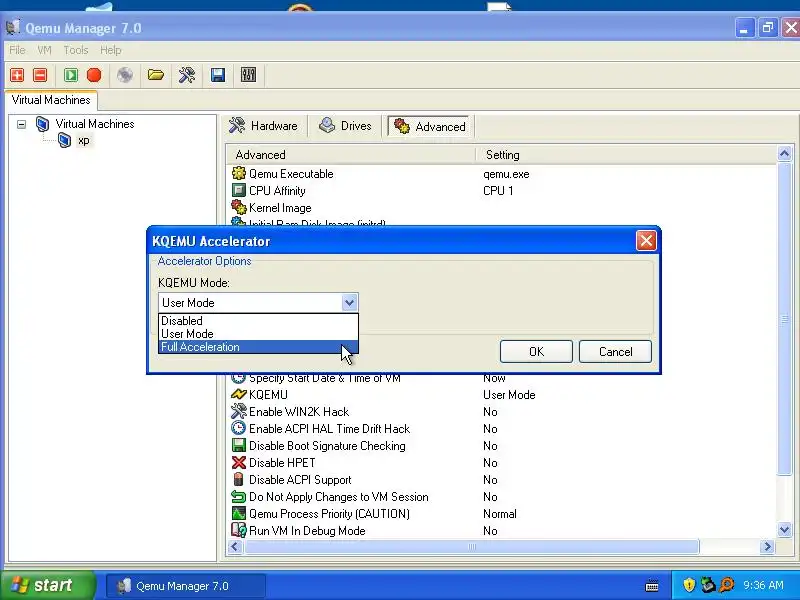Click the red minus delete VM toolbar icon
This screenshot has height=600, width=800.
click(40, 75)
